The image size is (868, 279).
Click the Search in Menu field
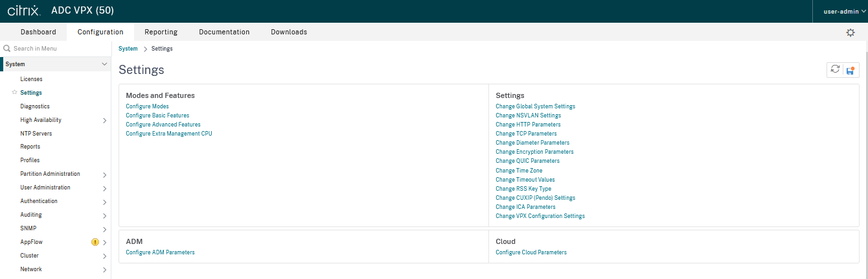(58, 49)
